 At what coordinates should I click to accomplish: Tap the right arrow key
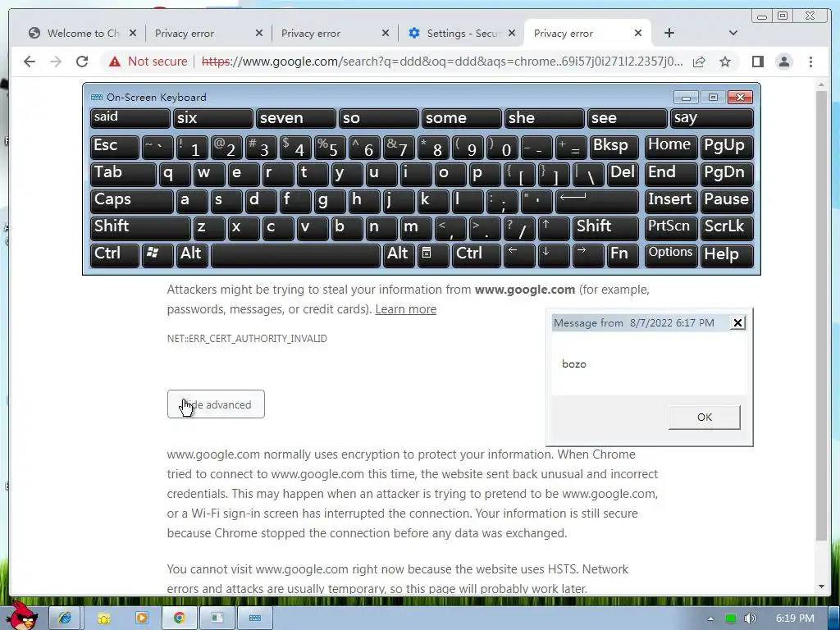[588, 255]
